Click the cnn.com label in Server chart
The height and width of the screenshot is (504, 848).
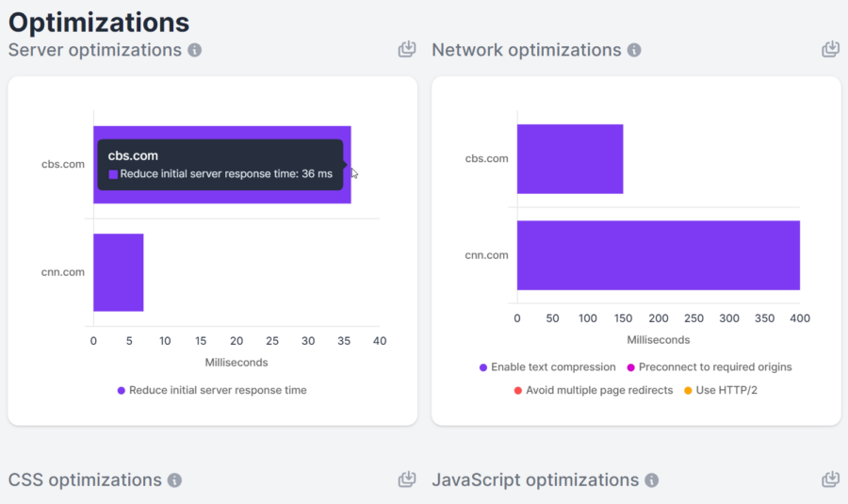pyautogui.click(x=63, y=272)
